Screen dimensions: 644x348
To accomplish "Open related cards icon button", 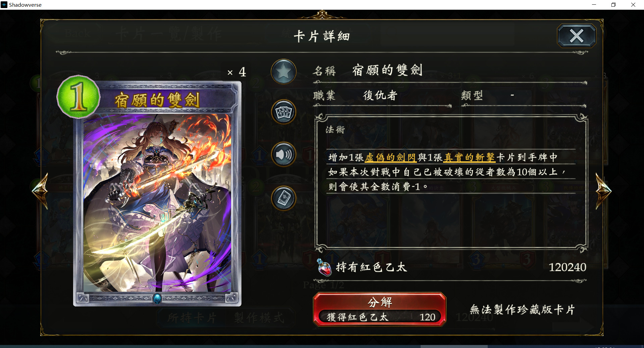I will click(283, 112).
